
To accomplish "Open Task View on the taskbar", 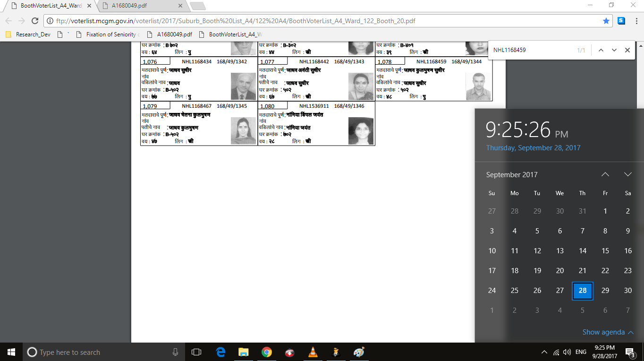I will pyautogui.click(x=196, y=352).
